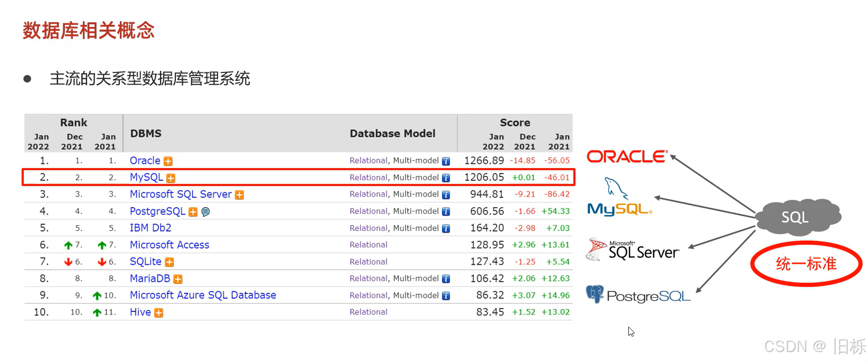The width and height of the screenshot is (868, 361).
Task: Click the plus icon next to SQLite
Action: 169,262
